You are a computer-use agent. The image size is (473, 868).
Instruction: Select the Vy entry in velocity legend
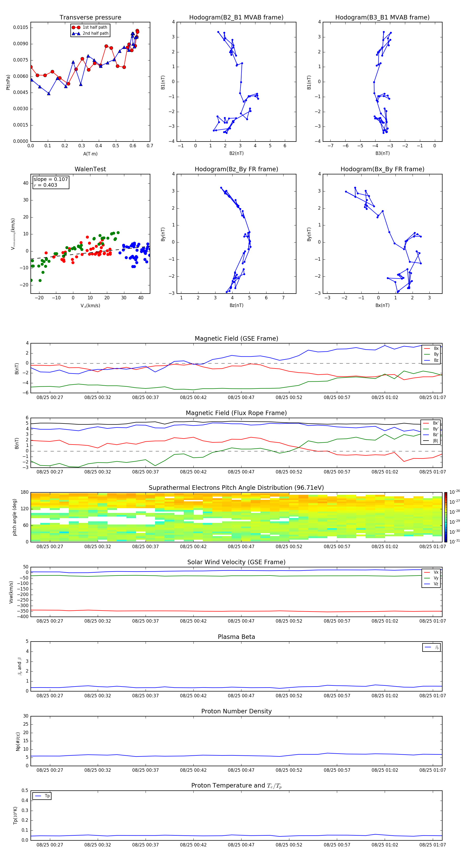click(431, 578)
